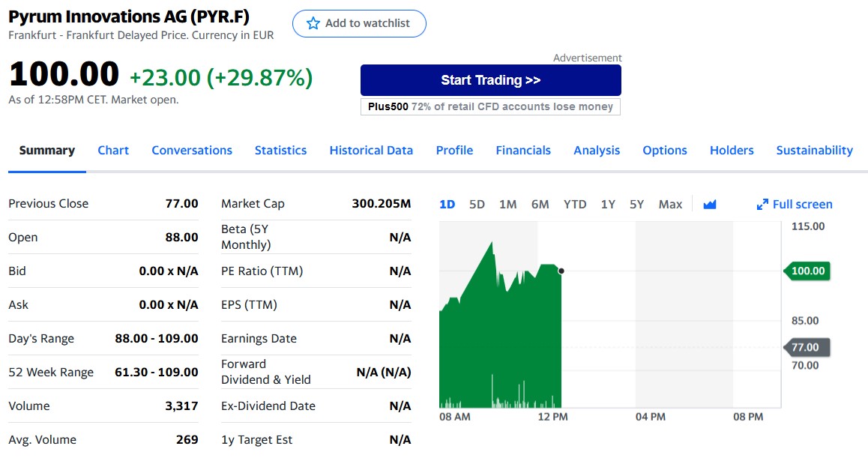This screenshot has width=868, height=476.
Task: Open the Sustainability tab
Action: (814, 150)
